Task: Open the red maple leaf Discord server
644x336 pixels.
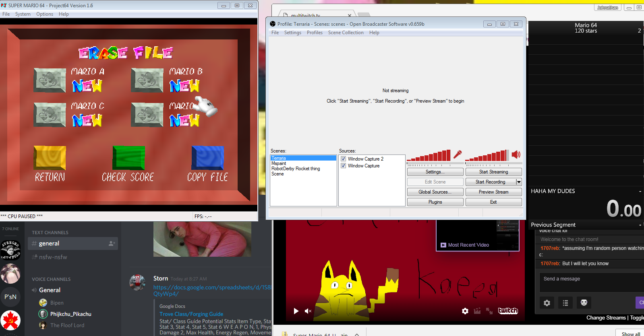Action: click(10, 320)
